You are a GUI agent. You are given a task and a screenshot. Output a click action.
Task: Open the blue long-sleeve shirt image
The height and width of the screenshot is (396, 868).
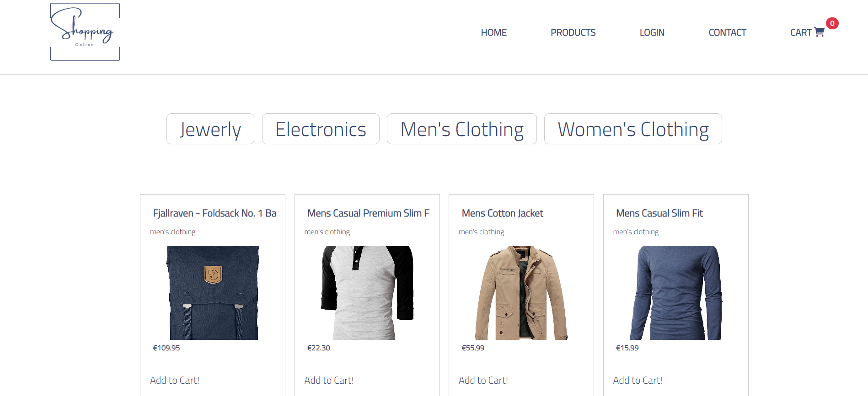pos(675,292)
